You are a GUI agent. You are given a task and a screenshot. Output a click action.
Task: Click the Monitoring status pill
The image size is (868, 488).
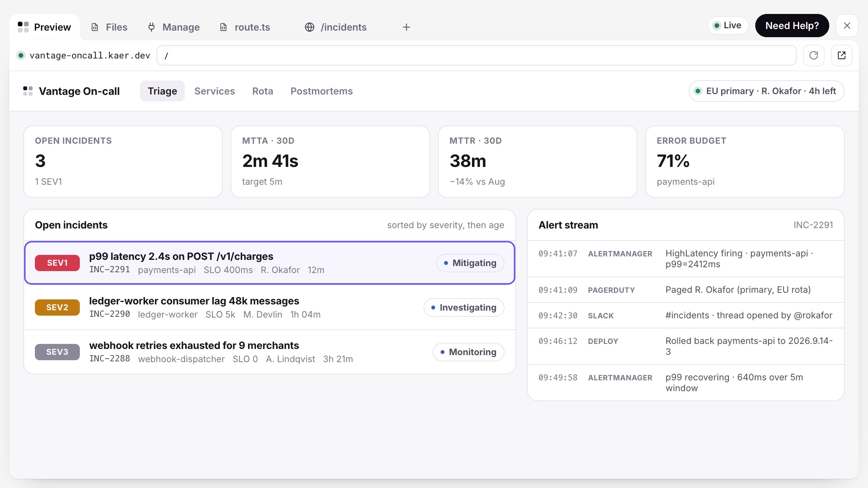[468, 352]
